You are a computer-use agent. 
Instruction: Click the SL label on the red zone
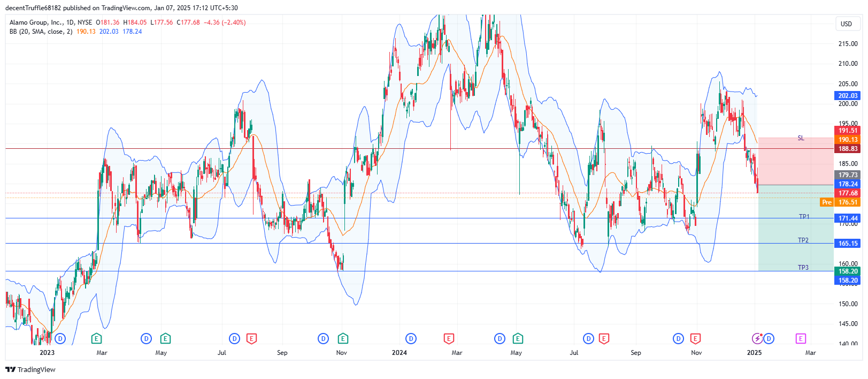pos(801,138)
